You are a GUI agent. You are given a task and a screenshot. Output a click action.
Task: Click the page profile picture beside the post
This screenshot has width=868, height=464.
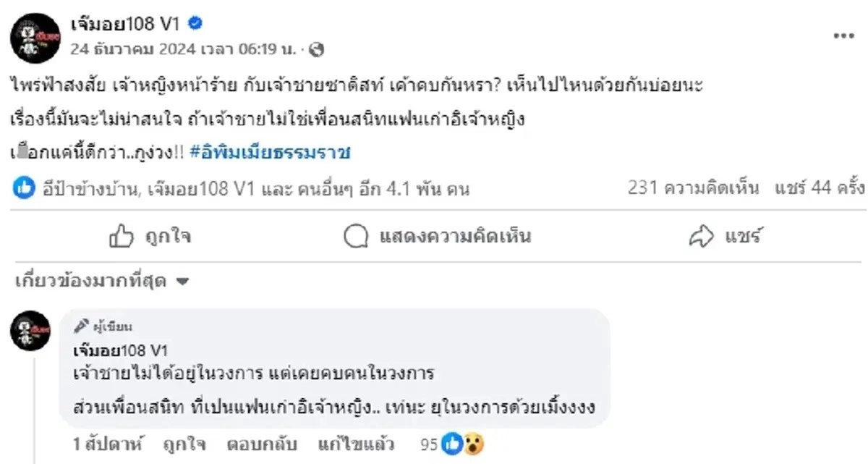tap(35, 38)
